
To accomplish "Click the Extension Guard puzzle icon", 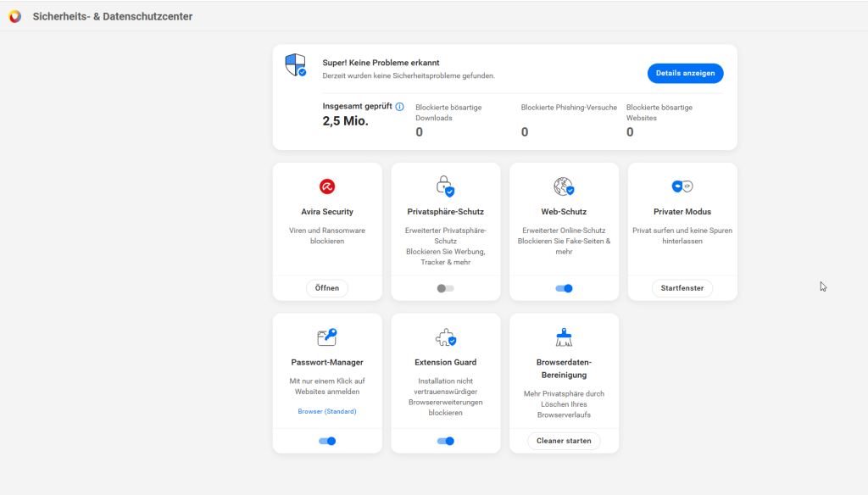I will click(x=445, y=336).
